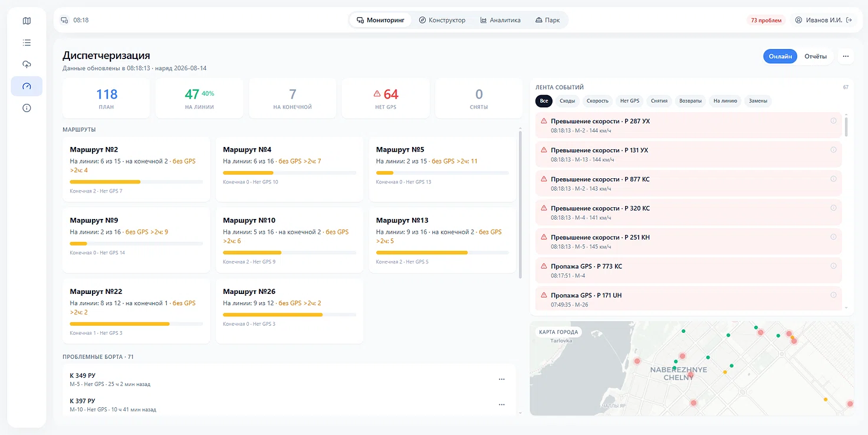
Task: Filter events by Сходы
Action: [x=567, y=101]
